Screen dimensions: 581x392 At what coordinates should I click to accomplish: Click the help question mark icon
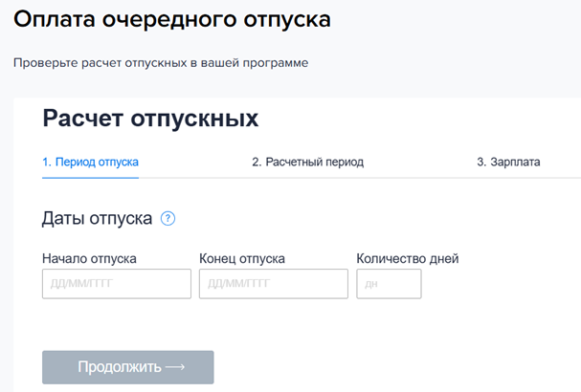[x=168, y=218]
